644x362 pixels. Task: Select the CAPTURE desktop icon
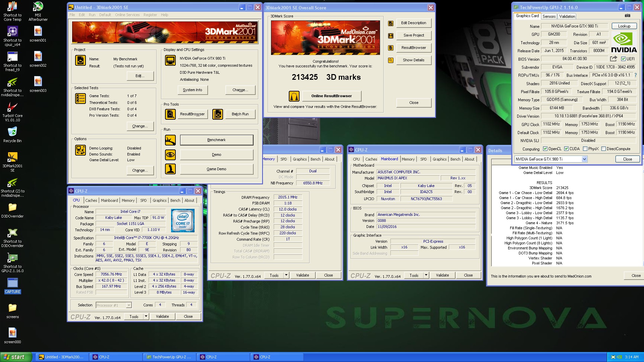[x=12, y=286]
